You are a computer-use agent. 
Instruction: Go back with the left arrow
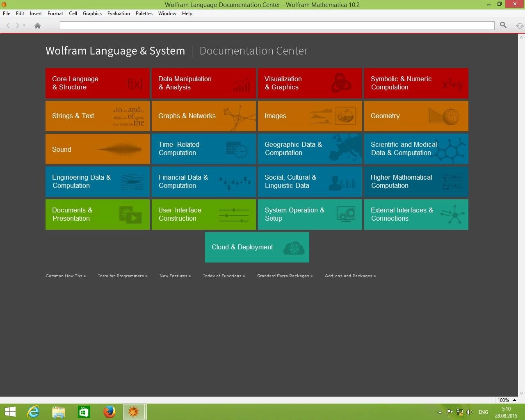[8, 25]
